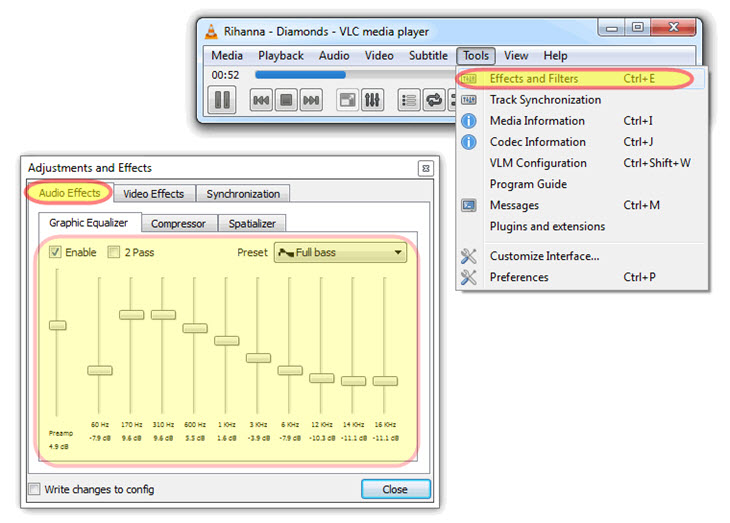Open Plugins and extensions entry
730x523 pixels.
point(581,226)
